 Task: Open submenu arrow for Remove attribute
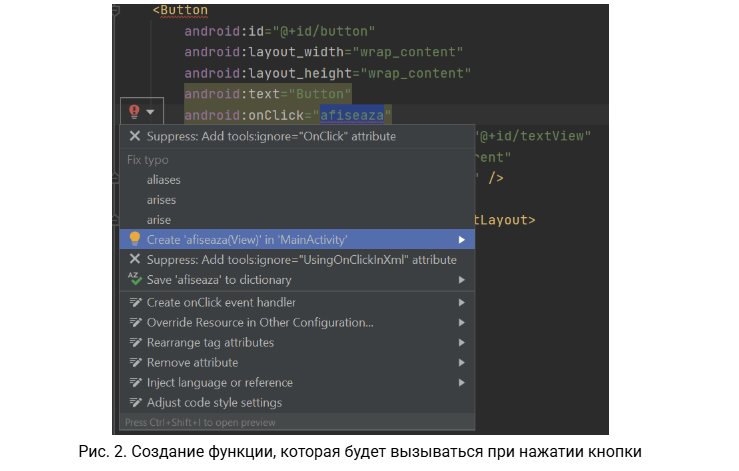(x=461, y=362)
